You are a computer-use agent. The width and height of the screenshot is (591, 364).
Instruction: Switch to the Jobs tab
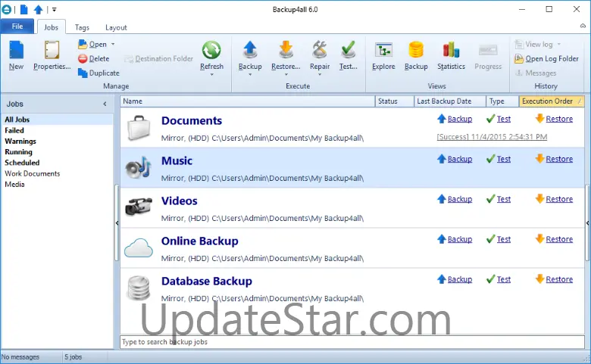pyautogui.click(x=51, y=27)
